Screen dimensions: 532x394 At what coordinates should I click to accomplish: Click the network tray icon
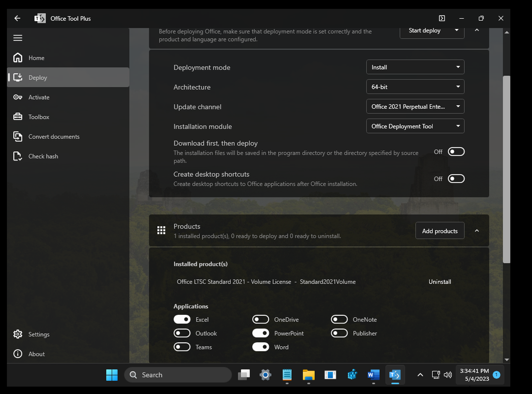[436, 375]
